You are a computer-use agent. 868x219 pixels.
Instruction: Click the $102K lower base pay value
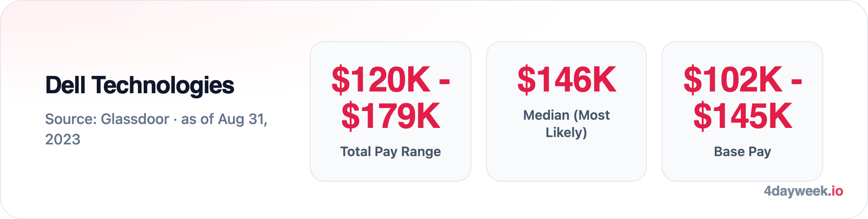[x=733, y=80]
